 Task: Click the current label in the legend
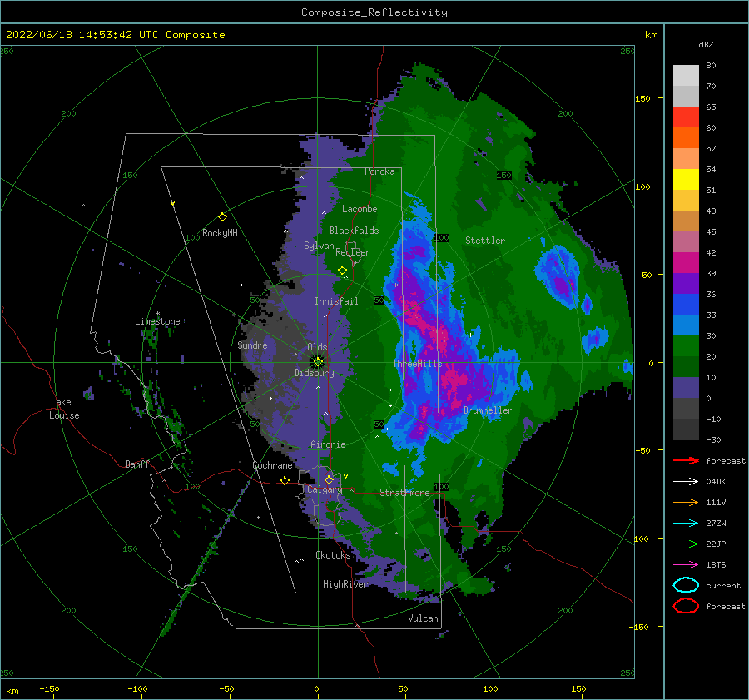click(x=723, y=585)
